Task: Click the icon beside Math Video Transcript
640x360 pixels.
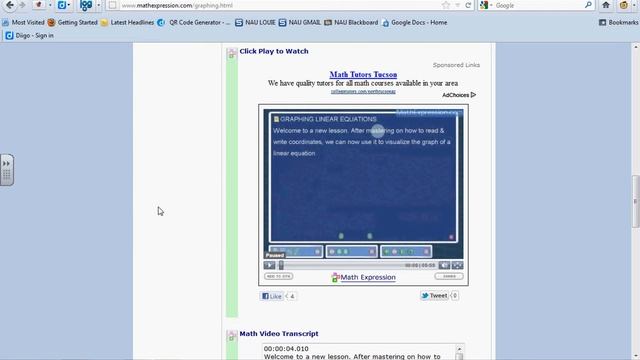Action: point(231,336)
